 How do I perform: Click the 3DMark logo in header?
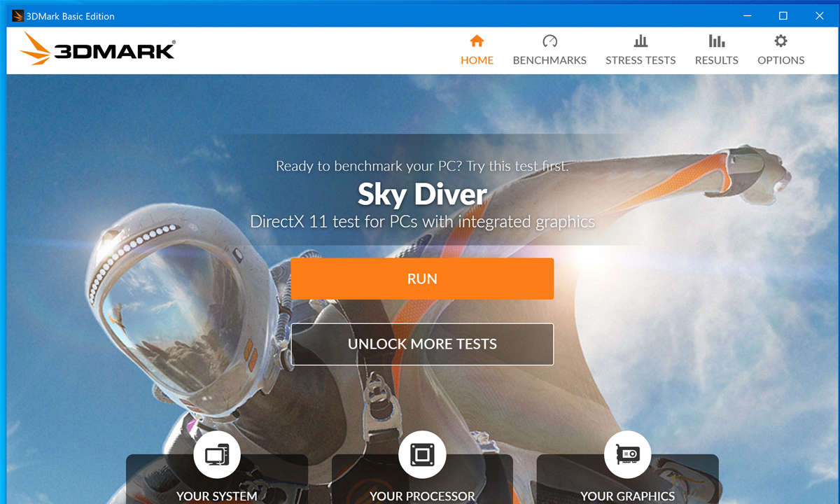(x=97, y=49)
